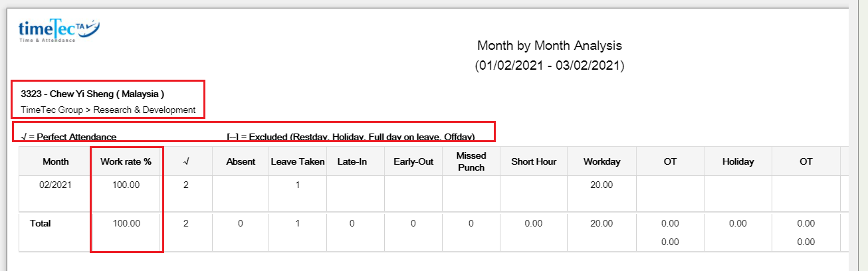Viewport: 868px width, 271px height.
Task: Click the Perfect Attendance legend text
Action: (69, 137)
